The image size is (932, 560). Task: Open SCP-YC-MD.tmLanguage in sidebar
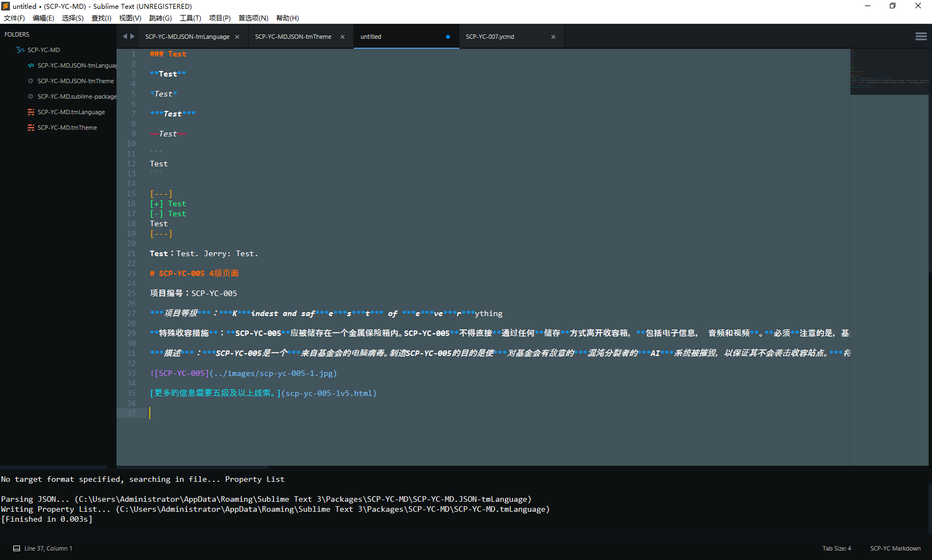(71, 112)
